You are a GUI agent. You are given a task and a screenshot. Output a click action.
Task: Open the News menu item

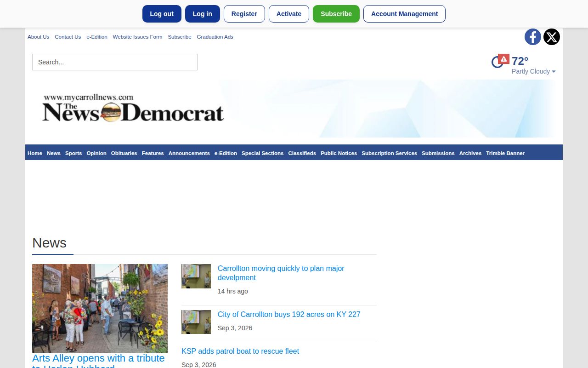tap(54, 153)
